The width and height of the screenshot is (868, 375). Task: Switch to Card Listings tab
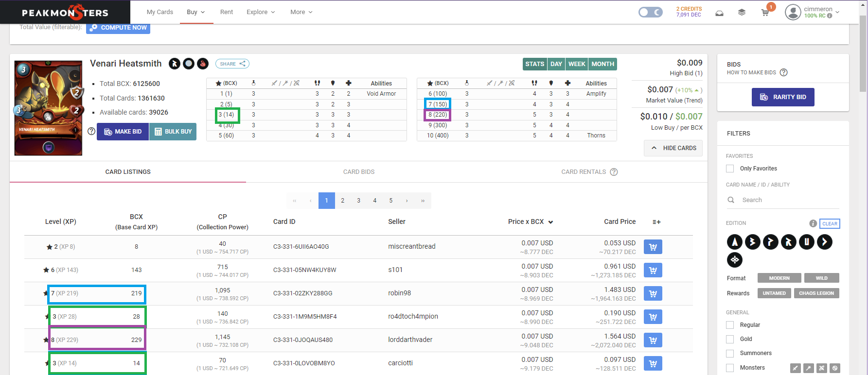click(128, 172)
